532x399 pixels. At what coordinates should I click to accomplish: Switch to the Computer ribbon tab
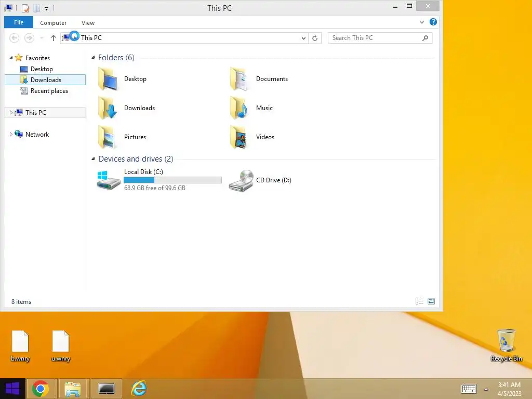tap(54, 23)
